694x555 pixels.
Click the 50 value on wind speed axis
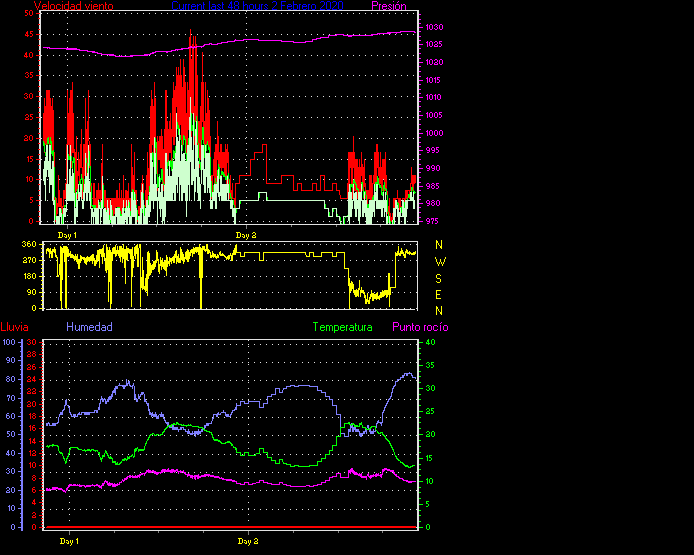coord(29,13)
